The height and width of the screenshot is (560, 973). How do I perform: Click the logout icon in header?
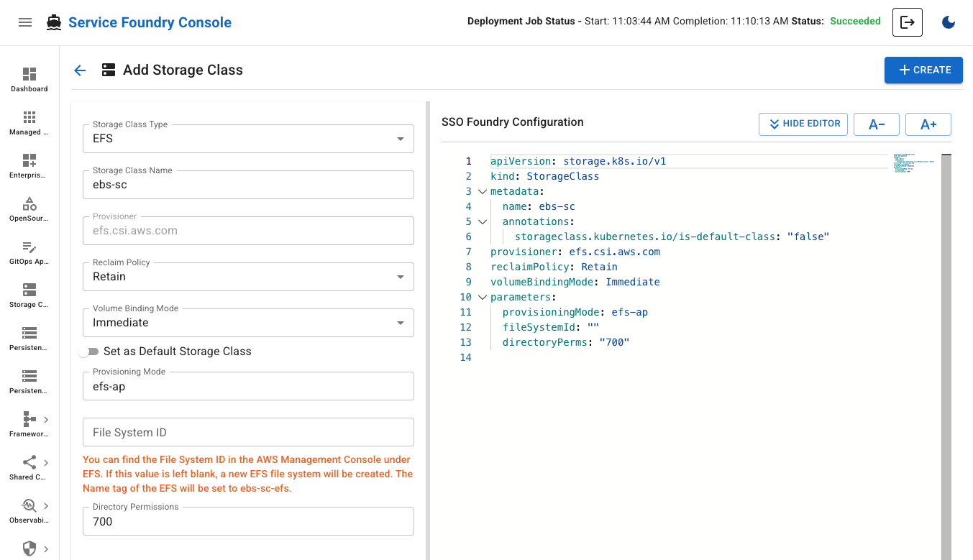[907, 22]
